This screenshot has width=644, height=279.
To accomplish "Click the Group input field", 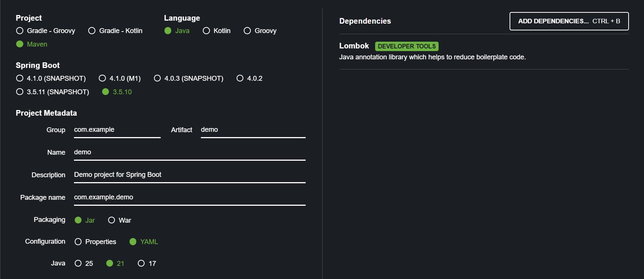I will pyautogui.click(x=117, y=130).
